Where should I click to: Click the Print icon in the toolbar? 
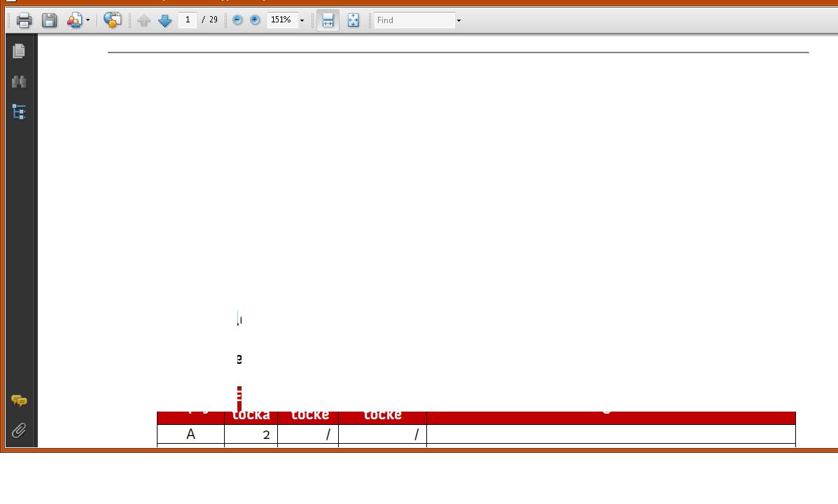[x=24, y=20]
